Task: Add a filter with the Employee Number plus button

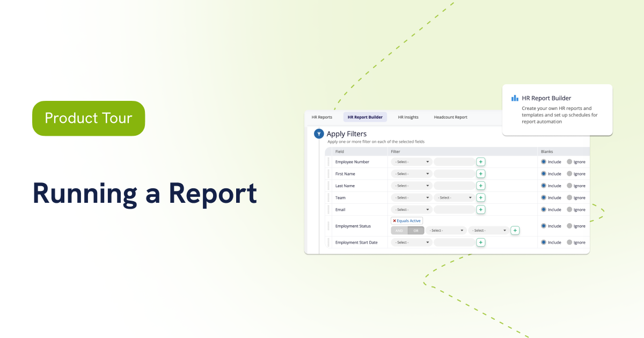Action: (481, 161)
